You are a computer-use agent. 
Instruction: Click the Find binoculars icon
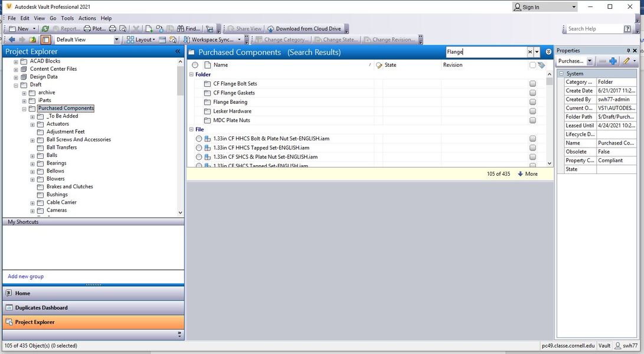(181, 29)
